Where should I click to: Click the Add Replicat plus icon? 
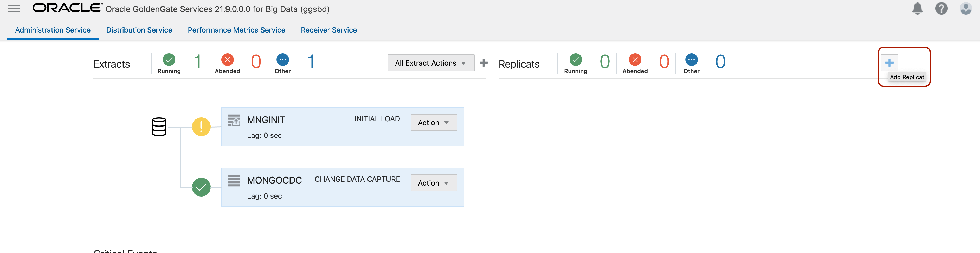click(x=889, y=63)
